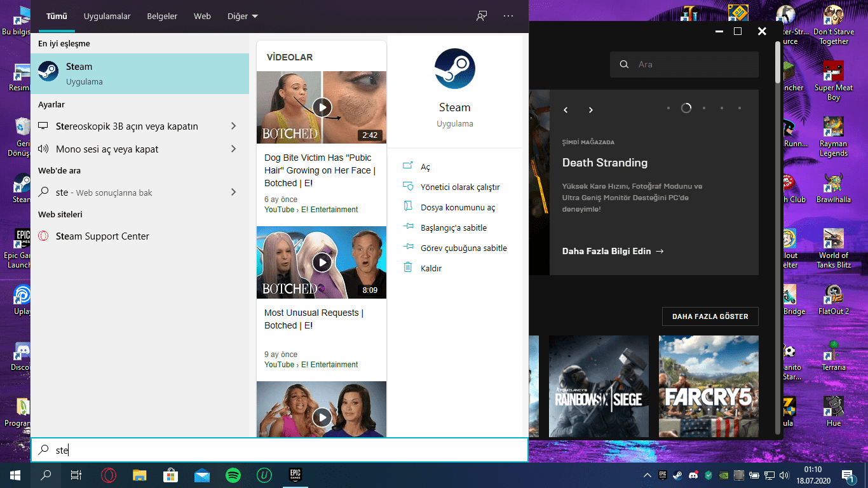Open World of Tanks Blitz desktop shortcut
The width and height of the screenshot is (868, 488).
pos(834,248)
